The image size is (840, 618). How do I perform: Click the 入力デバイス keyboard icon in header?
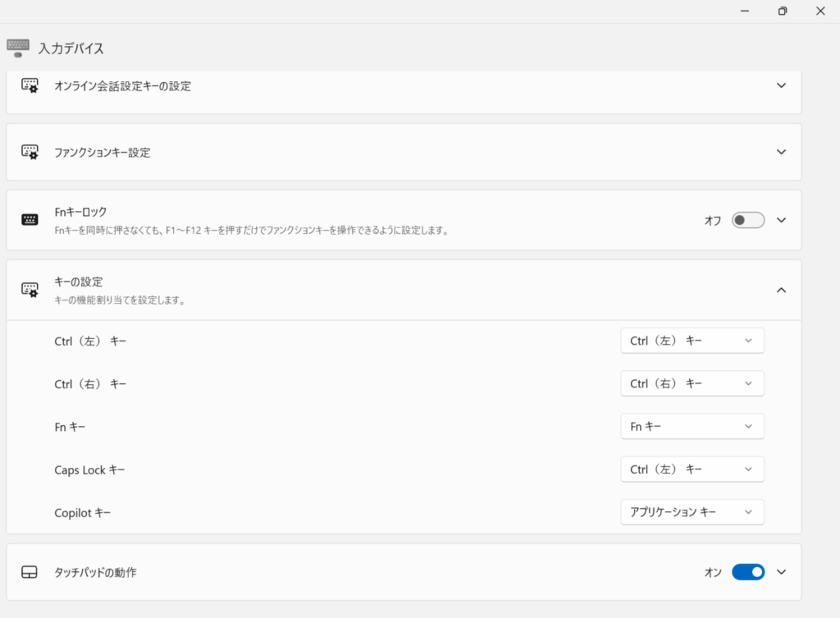coord(18,48)
